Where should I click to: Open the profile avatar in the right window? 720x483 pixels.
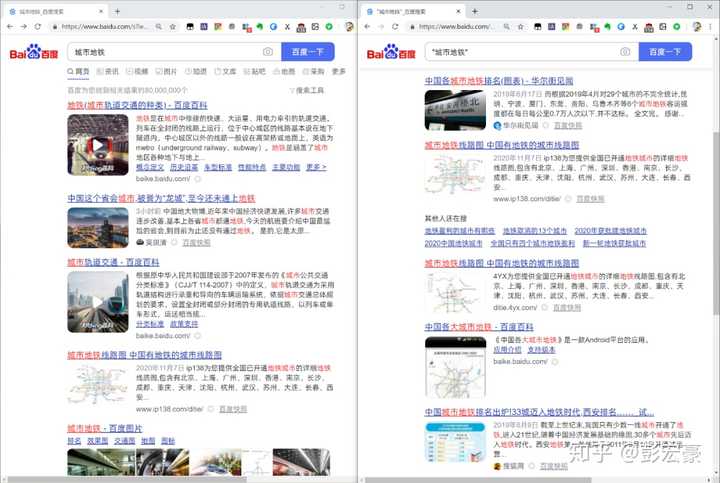(x=697, y=27)
